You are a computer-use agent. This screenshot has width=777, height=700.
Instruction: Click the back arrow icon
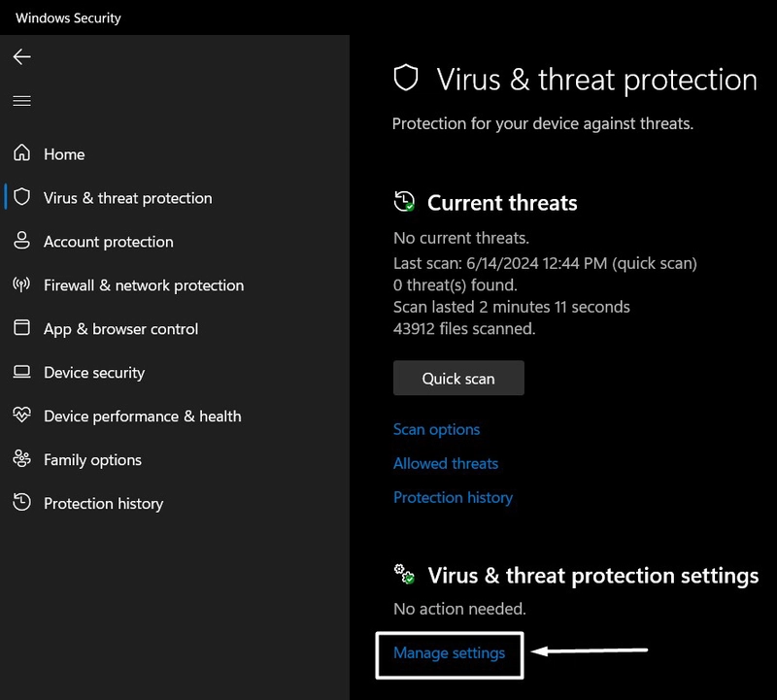tap(22, 57)
